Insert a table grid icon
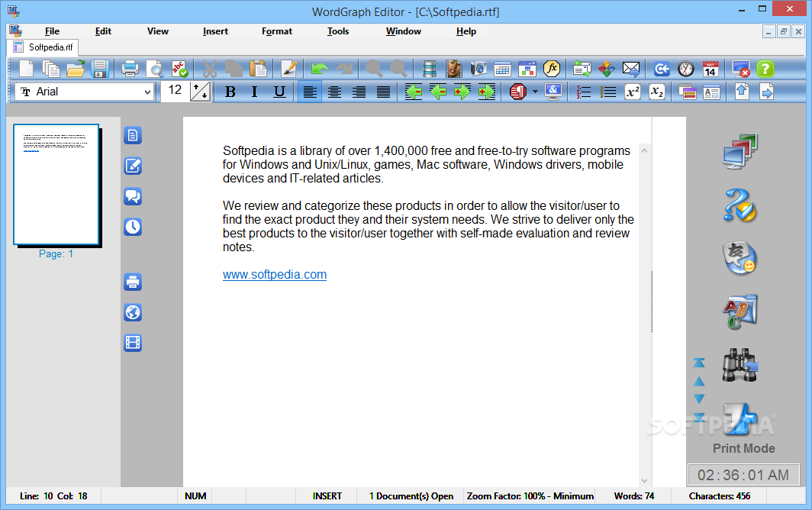The height and width of the screenshot is (510, 812). (502, 69)
